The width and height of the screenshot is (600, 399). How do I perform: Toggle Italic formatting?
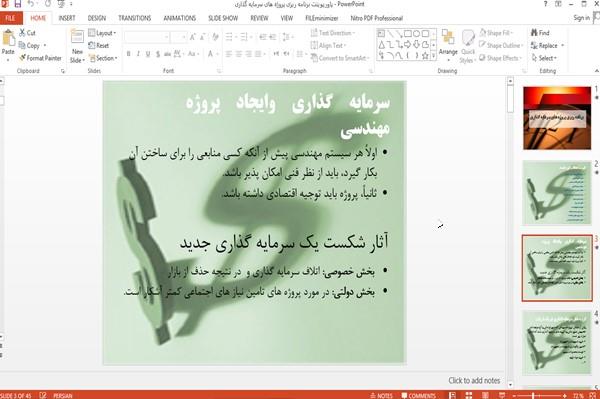tap(138, 54)
